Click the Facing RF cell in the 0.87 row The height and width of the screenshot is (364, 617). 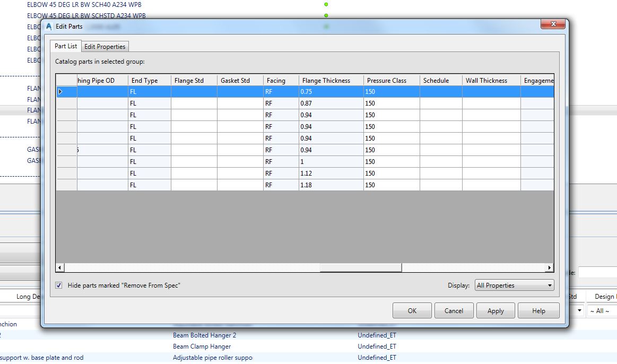281,103
